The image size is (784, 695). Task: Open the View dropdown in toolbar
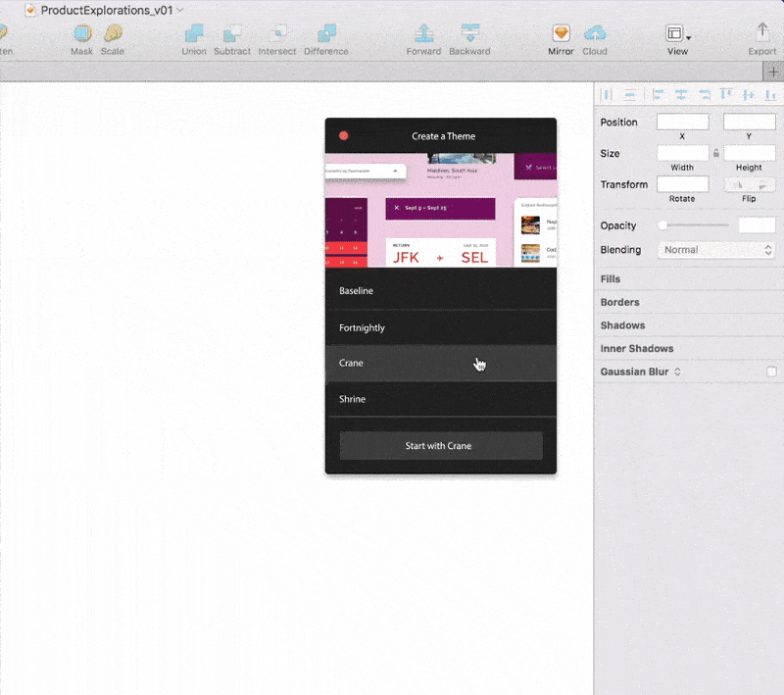[678, 33]
